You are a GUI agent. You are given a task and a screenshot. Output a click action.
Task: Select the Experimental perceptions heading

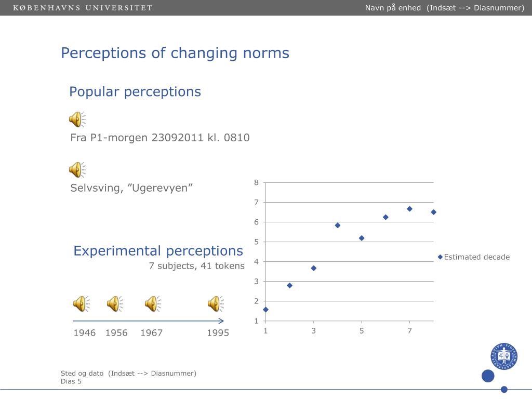click(x=158, y=251)
